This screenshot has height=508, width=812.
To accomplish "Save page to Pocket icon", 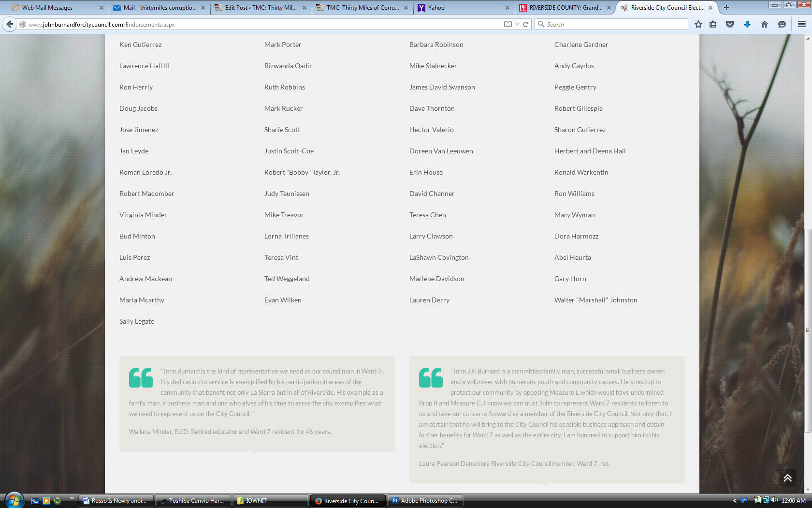I will [x=730, y=24].
